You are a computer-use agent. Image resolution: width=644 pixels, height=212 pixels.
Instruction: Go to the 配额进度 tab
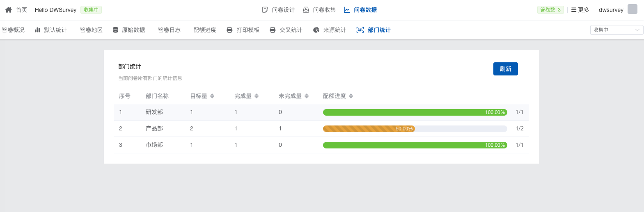205,30
